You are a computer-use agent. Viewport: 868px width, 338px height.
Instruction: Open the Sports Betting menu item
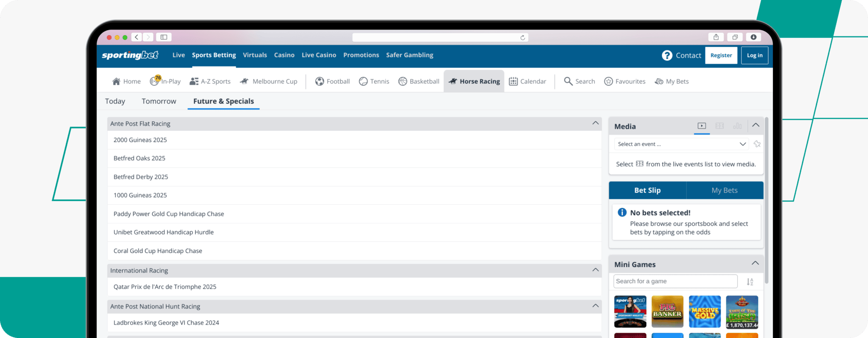214,55
